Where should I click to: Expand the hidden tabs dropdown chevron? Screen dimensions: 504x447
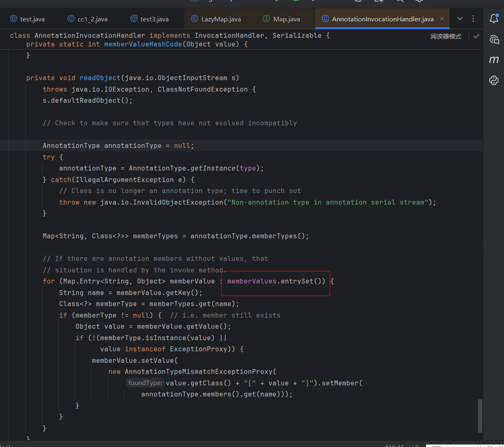[460, 19]
